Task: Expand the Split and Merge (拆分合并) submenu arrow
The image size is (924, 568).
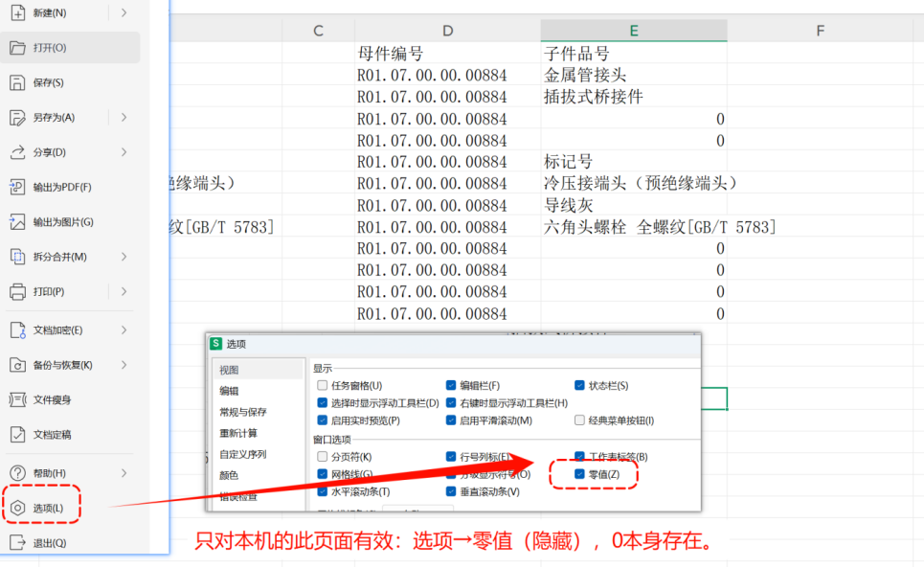Action: coord(124,257)
